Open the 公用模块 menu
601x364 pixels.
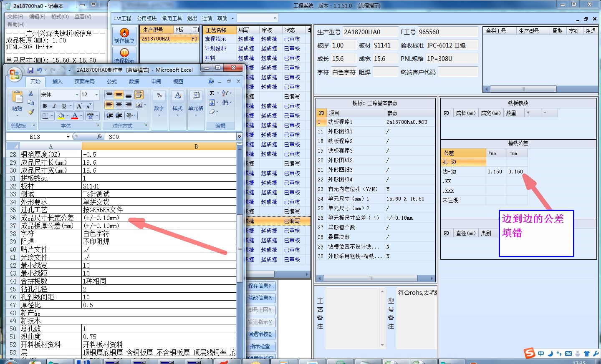[x=146, y=18]
